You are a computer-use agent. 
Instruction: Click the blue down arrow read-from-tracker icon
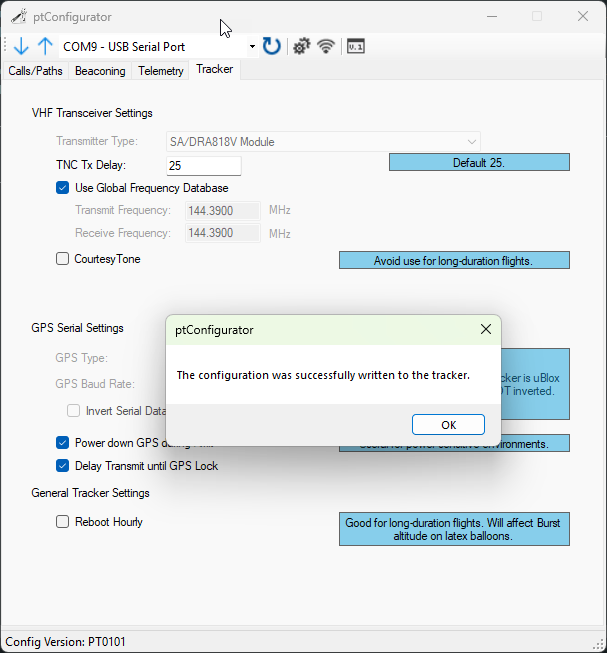coord(21,46)
